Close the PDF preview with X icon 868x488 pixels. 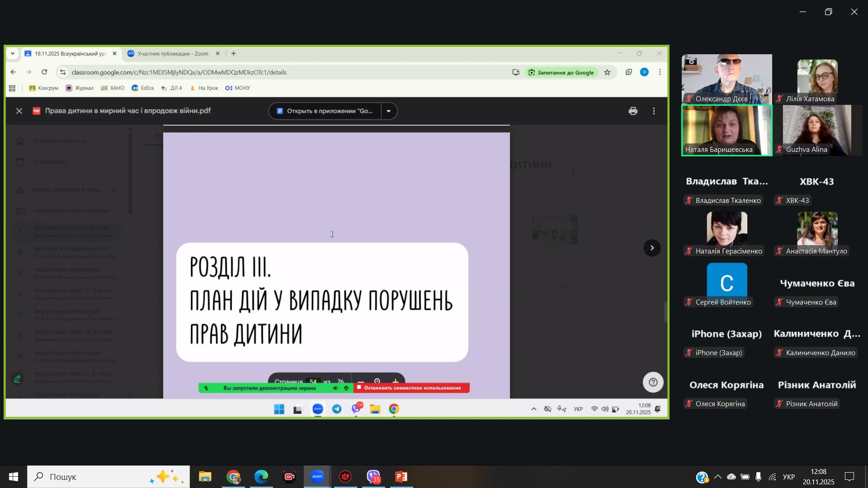point(19,111)
